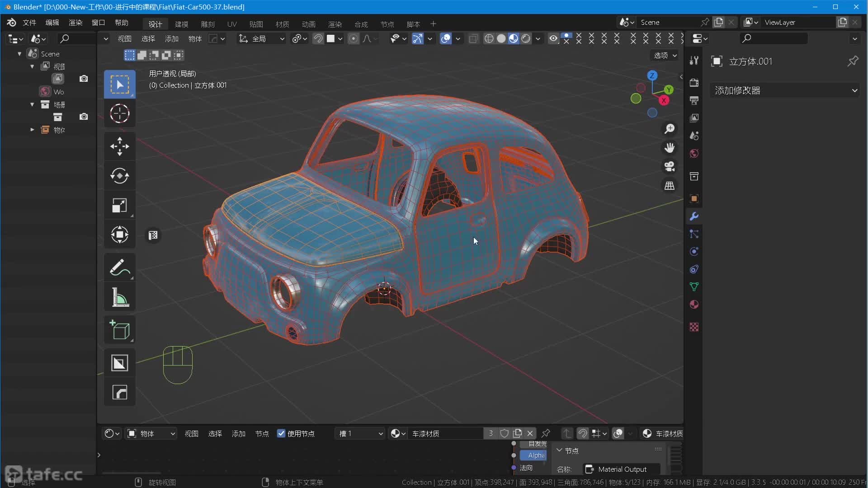868x488 pixels.
Task: Switch to rendered viewport shading
Action: pyautogui.click(x=526, y=39)
